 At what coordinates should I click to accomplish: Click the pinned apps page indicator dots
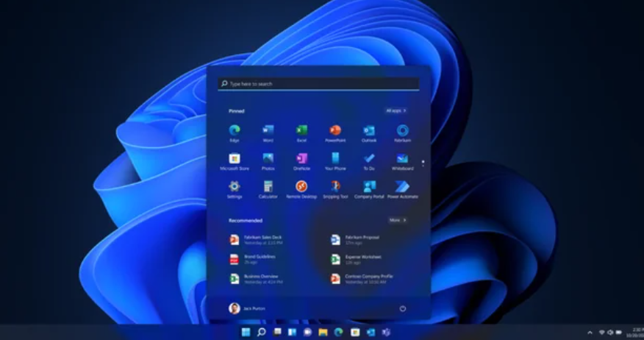[423, 163]
